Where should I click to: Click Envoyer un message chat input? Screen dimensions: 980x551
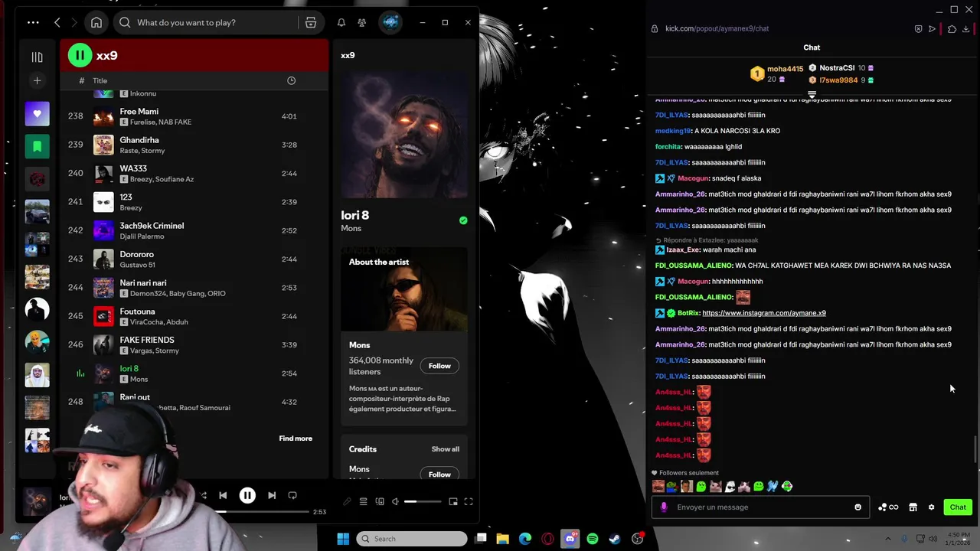[760, 507]
